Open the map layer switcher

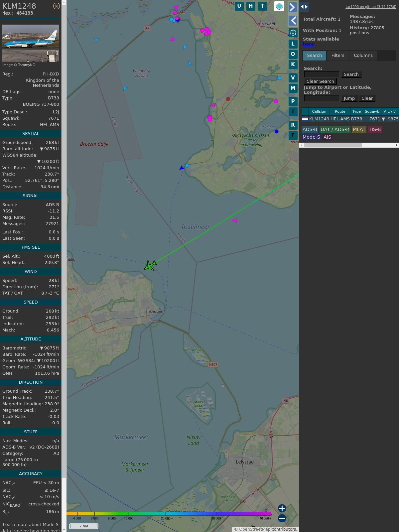coord(279,6)
